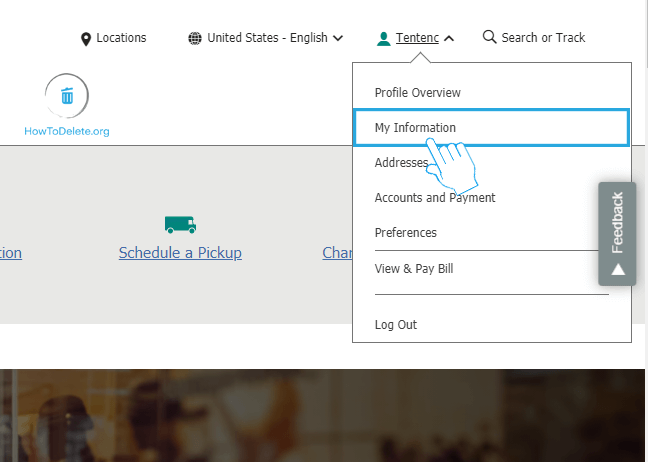Click the white arrow on Feedback tab
Image resolution: width=648 pixels, height=462 pixels.
pyautogui.click(x=618, y=269)
